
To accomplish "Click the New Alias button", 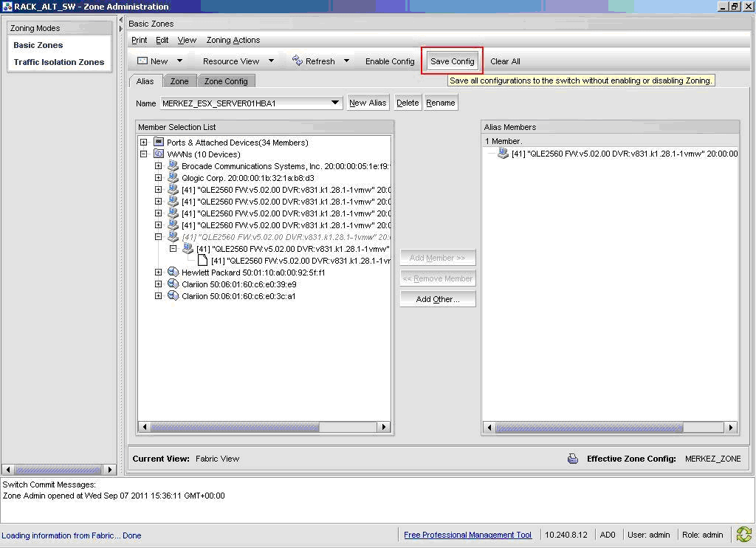I will (x=368, y=103).
